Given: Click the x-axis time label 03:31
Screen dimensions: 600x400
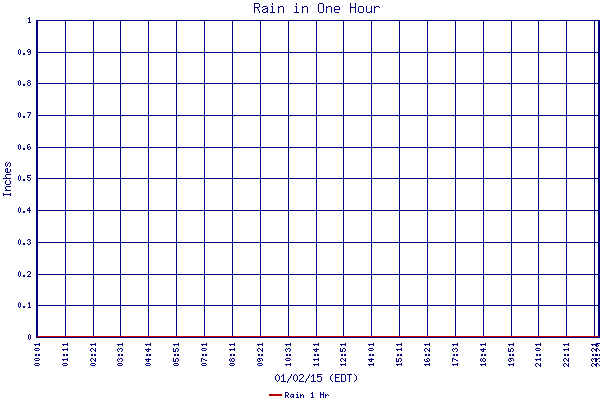Looking at the screenshot, I should point(121,354).
